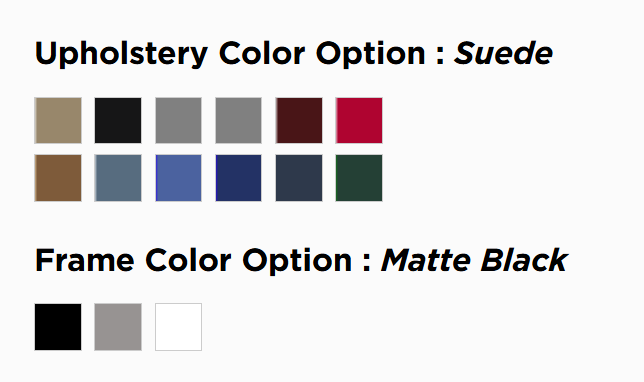This screenshot has height=382, width=644.
Task: Click the italic Matte Black selection label
Action: pos(474,260)
